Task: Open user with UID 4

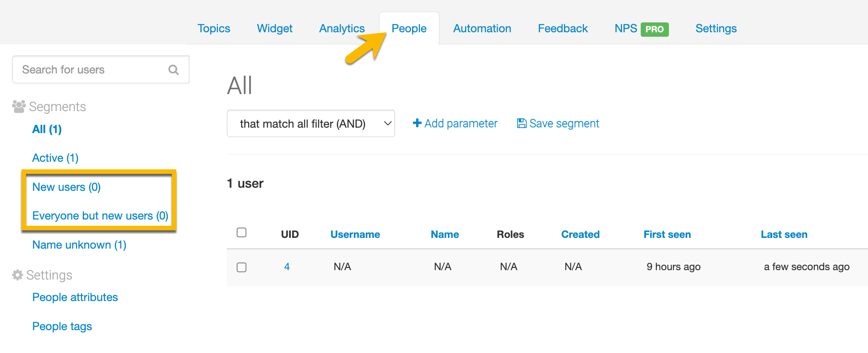Action: 287,267
